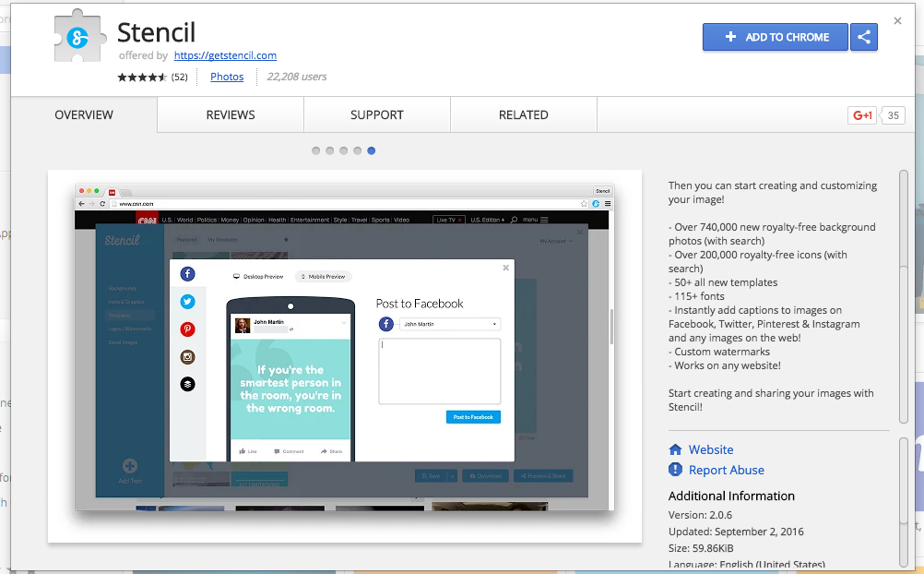Click the Preview & Share button in the Stencil editor
The width and height of the screenshot is (924, 574).
pos(543,476)
